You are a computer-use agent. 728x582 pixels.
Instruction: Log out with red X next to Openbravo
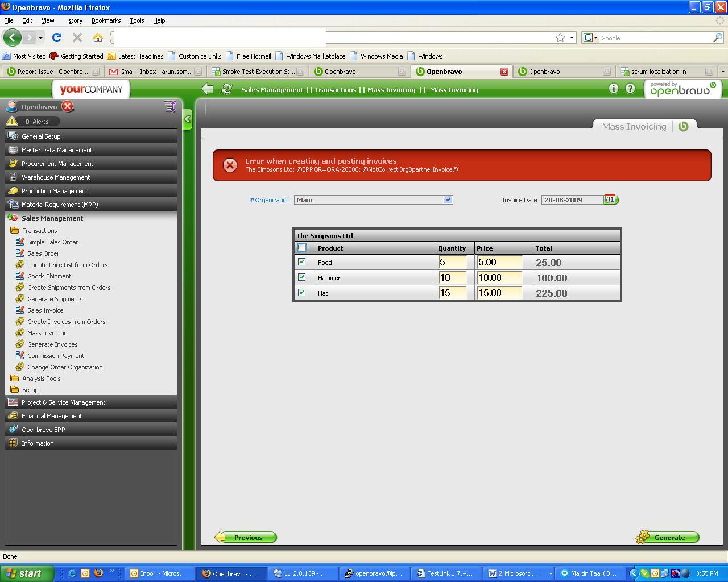68,106
